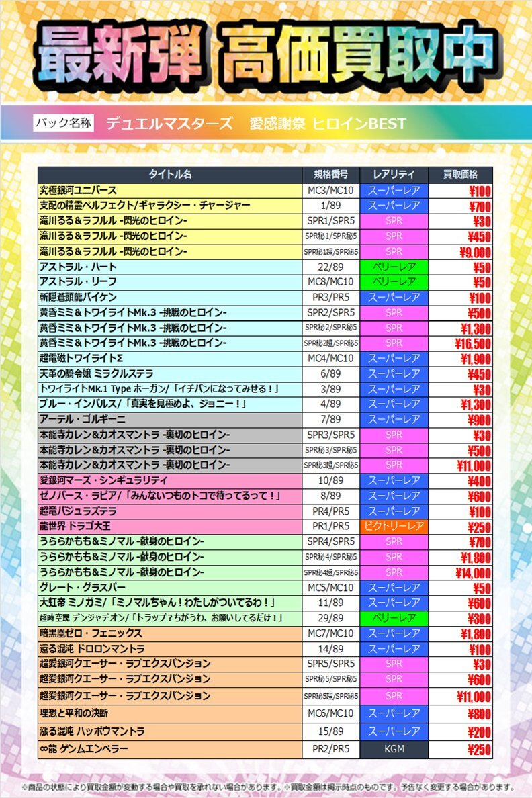Image resolution: width=532 pixels, height=798 pixels.
Task: Click the price ¥14,000
Action: tap(474, 573)
